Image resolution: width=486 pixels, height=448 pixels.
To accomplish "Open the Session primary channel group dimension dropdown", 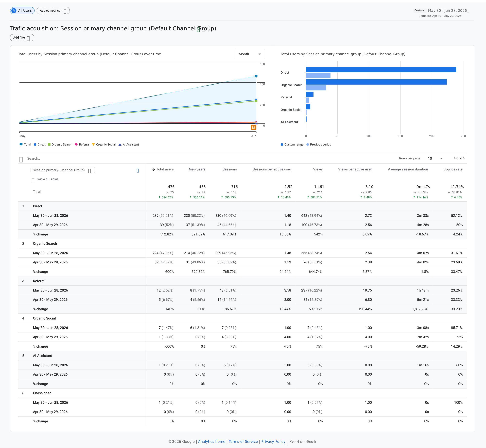I will [x=62, y=170].
